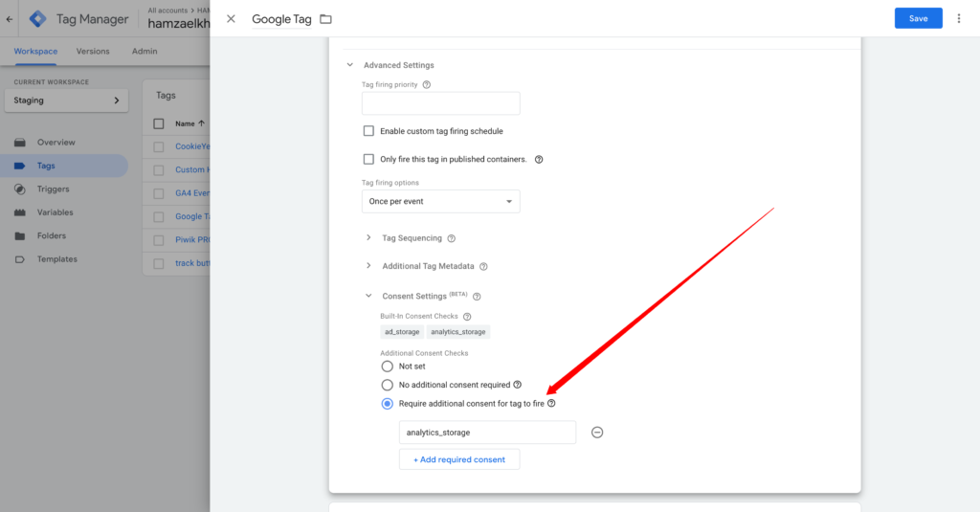
Task: Open the three-dot more options menu
Action: pyautogui.click(x=958, y=18)
